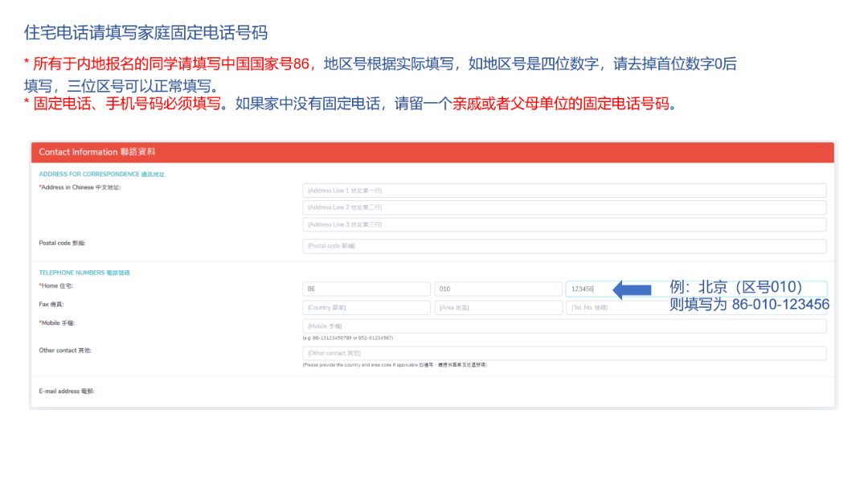Click the Home phone country code field showing 86
Image resolution: width=868 pixels, height=488 pixels.
366,289
